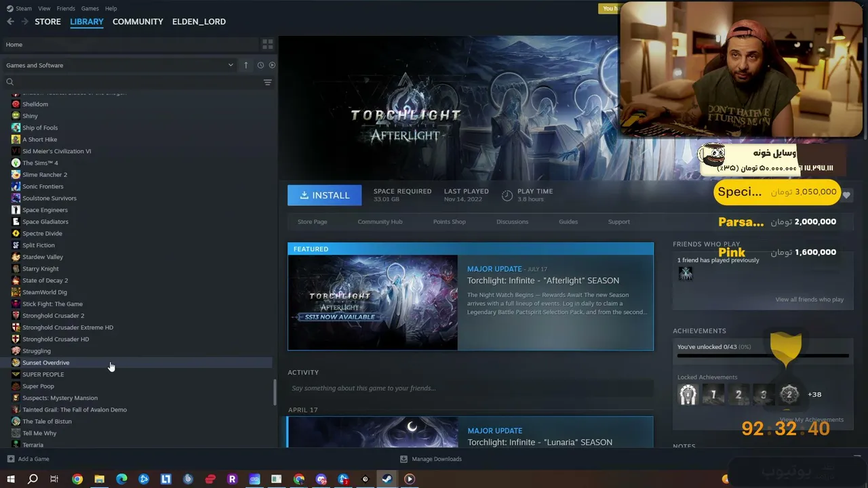Screen dimensions: 868x488
Task: Click the achievements progress bar
Action: click(763, 356)
